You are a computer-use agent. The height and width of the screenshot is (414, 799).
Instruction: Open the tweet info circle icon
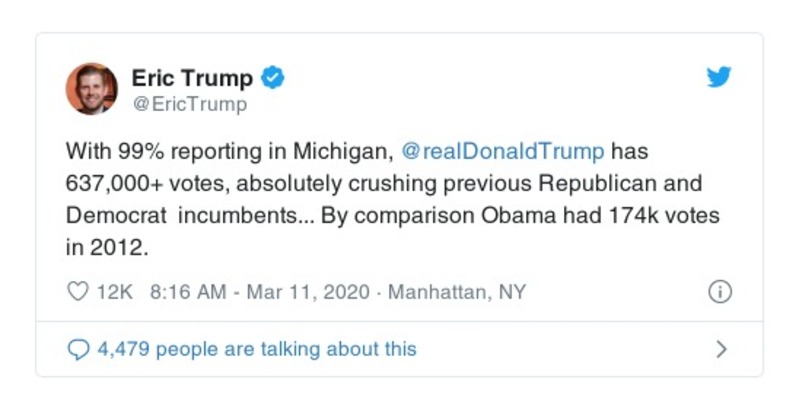coord(719,292)
